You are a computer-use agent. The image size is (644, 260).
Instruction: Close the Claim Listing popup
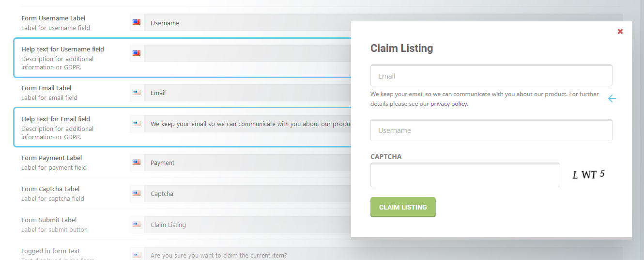(620, 32)
